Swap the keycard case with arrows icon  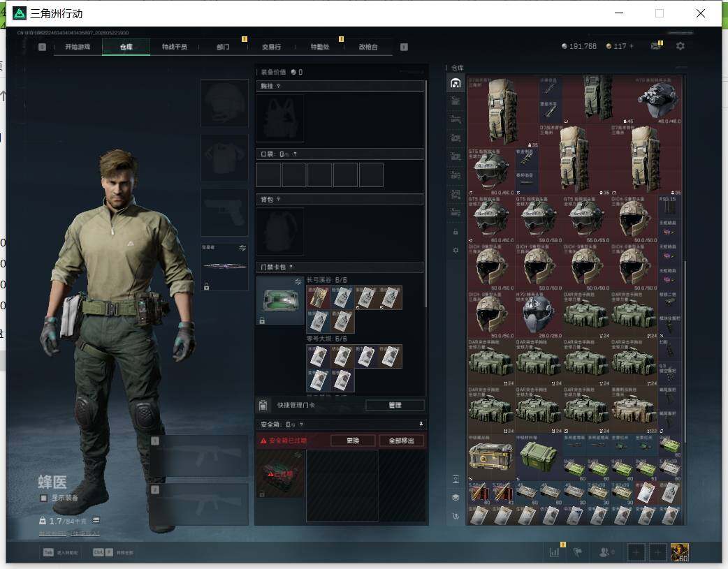click(x=298, y=282)
